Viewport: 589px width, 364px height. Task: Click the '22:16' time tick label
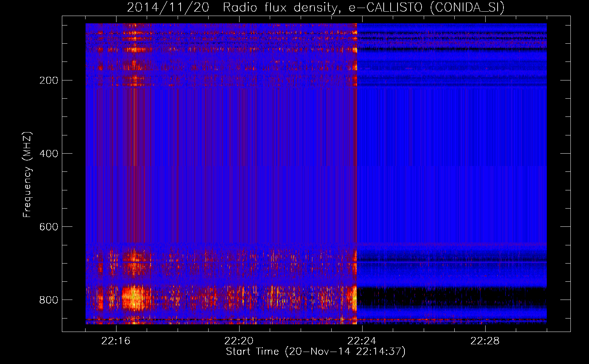coord(116,341)
